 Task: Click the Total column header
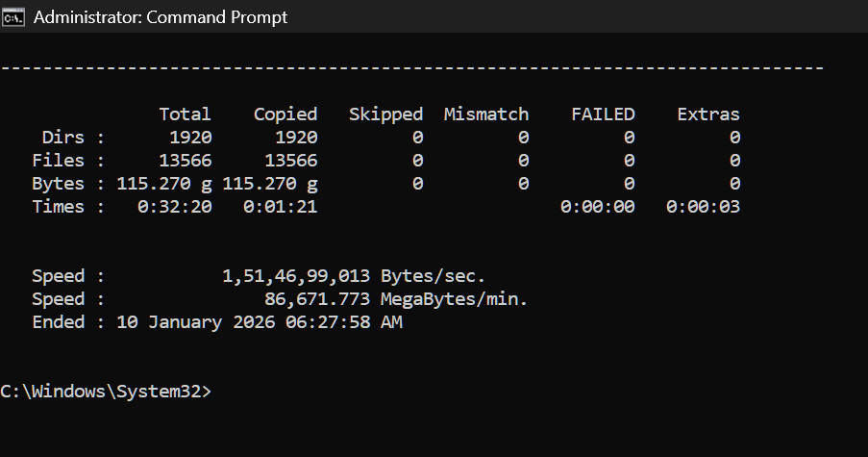click(185, 114)
